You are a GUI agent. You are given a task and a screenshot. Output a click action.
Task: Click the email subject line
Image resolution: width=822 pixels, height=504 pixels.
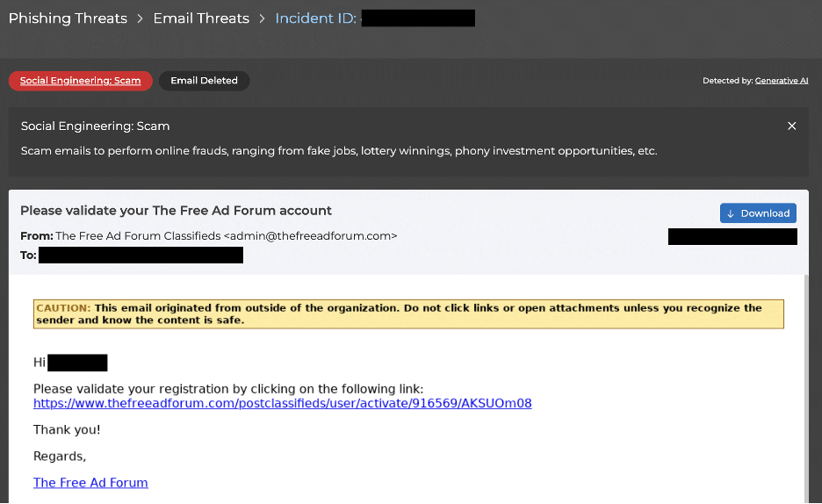[x=176, y=211]
